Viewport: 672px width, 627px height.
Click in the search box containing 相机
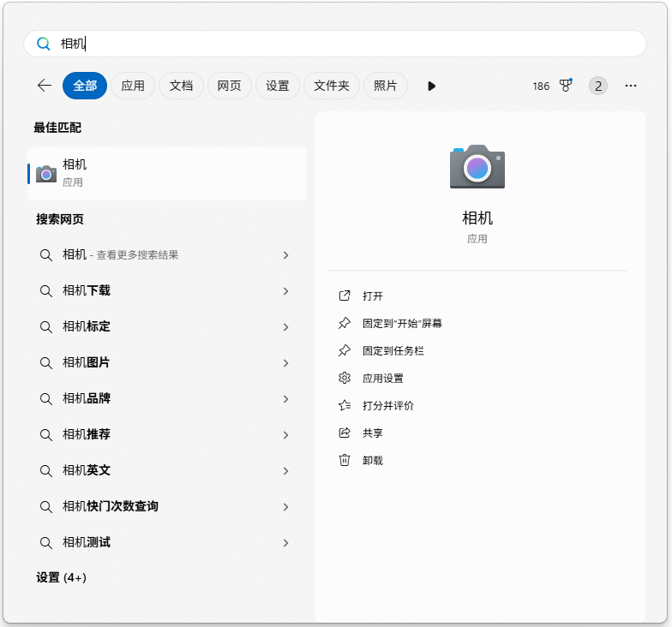(x=335, y=43)
